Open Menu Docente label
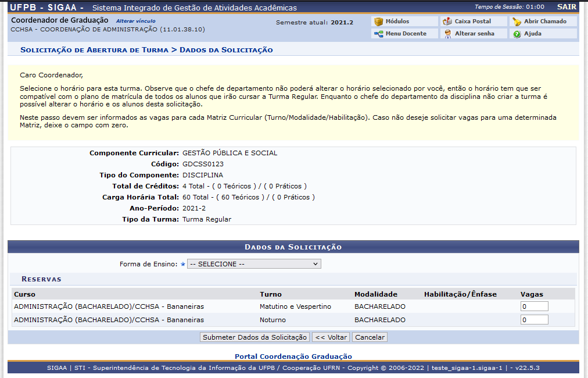The image size is (588, 378). click(x=406, y=33)
